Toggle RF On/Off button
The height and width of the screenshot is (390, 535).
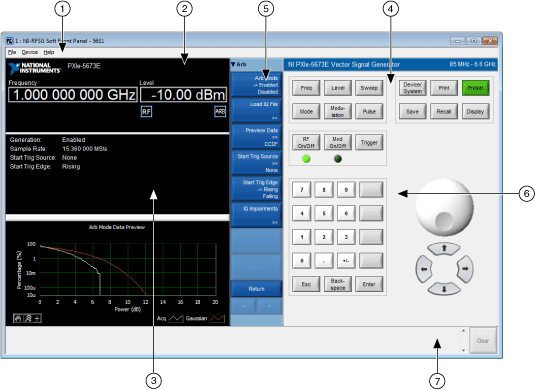click(306, 143)
